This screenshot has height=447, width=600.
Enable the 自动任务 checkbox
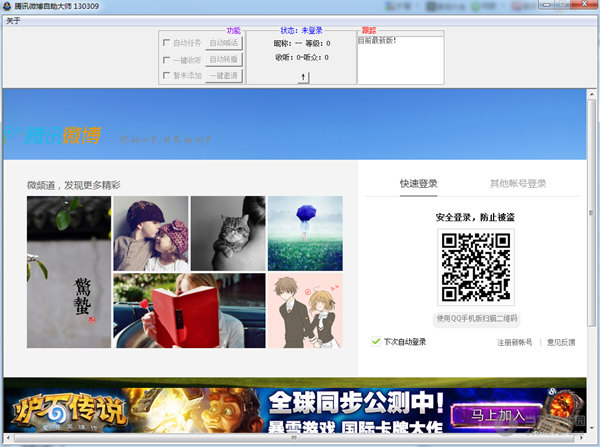(x=166, y=42)
